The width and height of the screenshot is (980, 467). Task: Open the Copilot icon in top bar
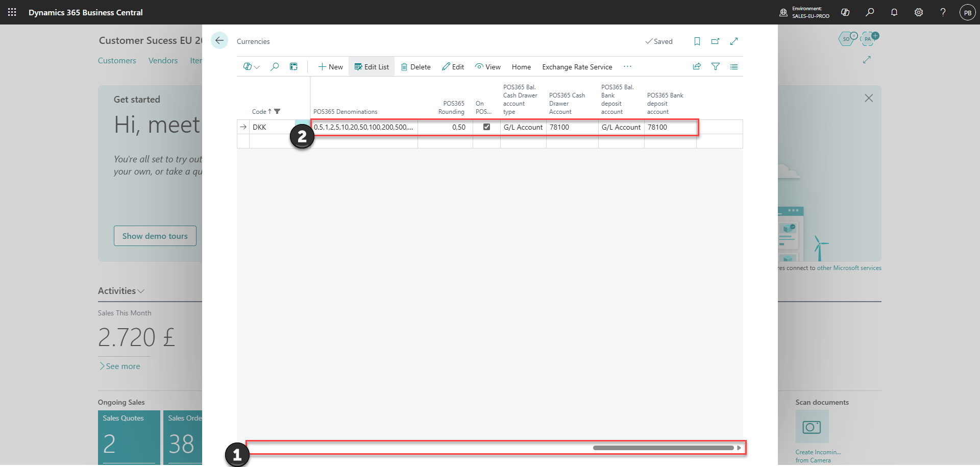[845, 12]
